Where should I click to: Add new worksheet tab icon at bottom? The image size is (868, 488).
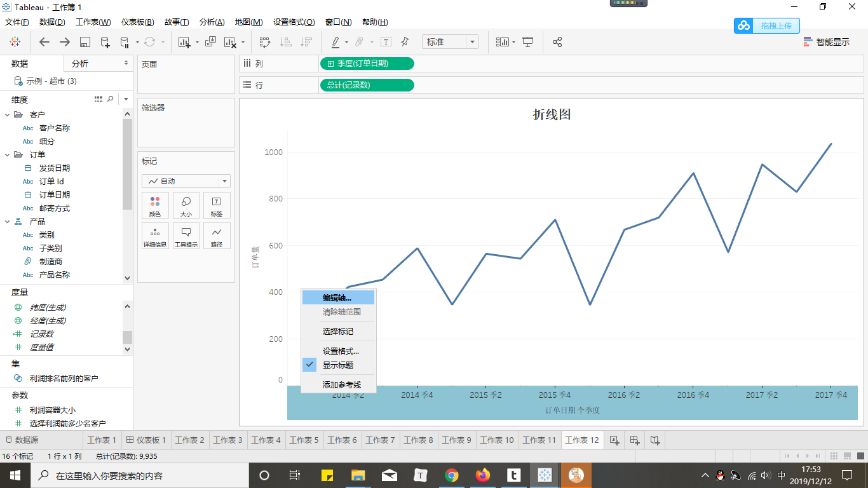[614, 440]
